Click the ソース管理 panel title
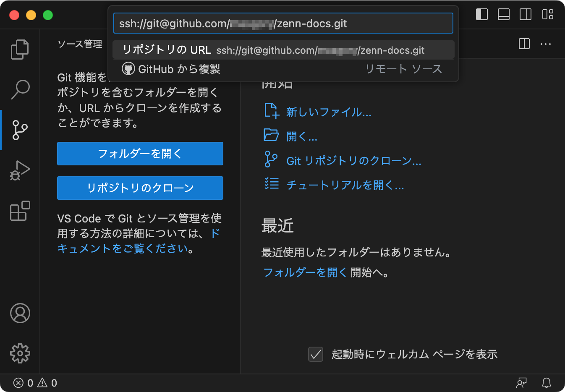Viewport: 565px width, 392px height. pyautogui.click(x=80, y=44)
